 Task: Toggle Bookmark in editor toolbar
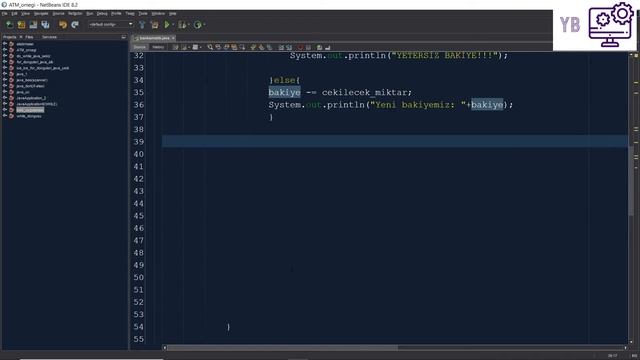coord(269,47)
